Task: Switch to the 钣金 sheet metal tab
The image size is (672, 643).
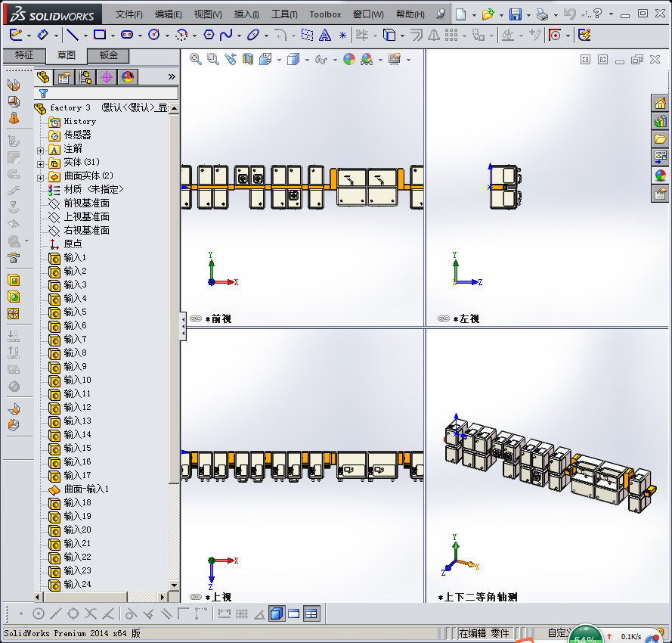Action: click(107, 55)
